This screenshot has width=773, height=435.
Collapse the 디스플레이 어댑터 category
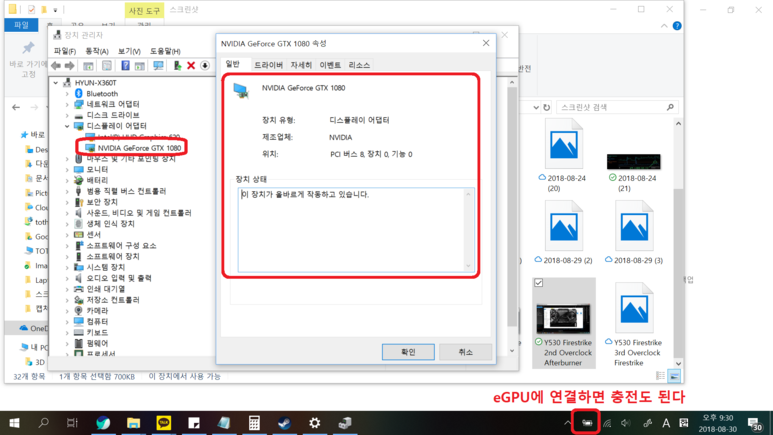[x=67, y=126]
